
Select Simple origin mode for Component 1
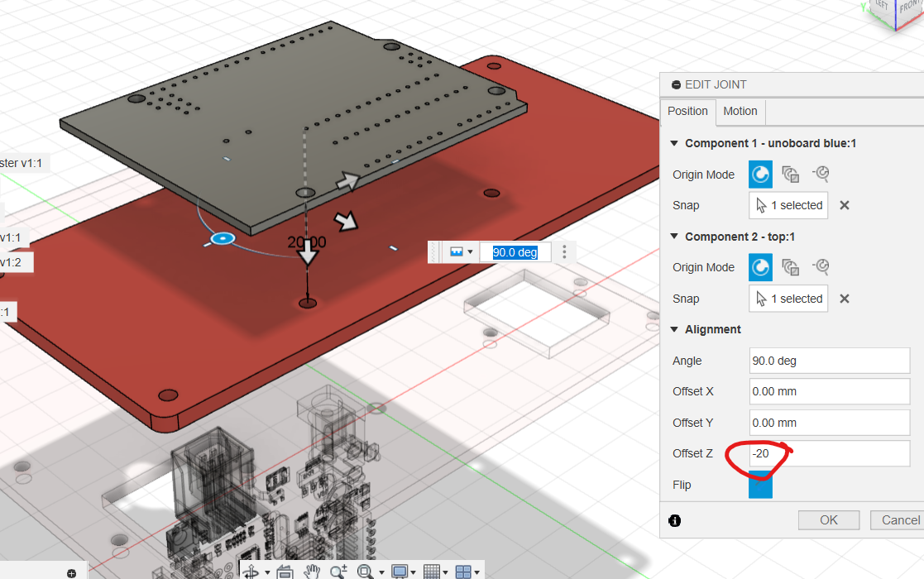click(x=760, y=175)
